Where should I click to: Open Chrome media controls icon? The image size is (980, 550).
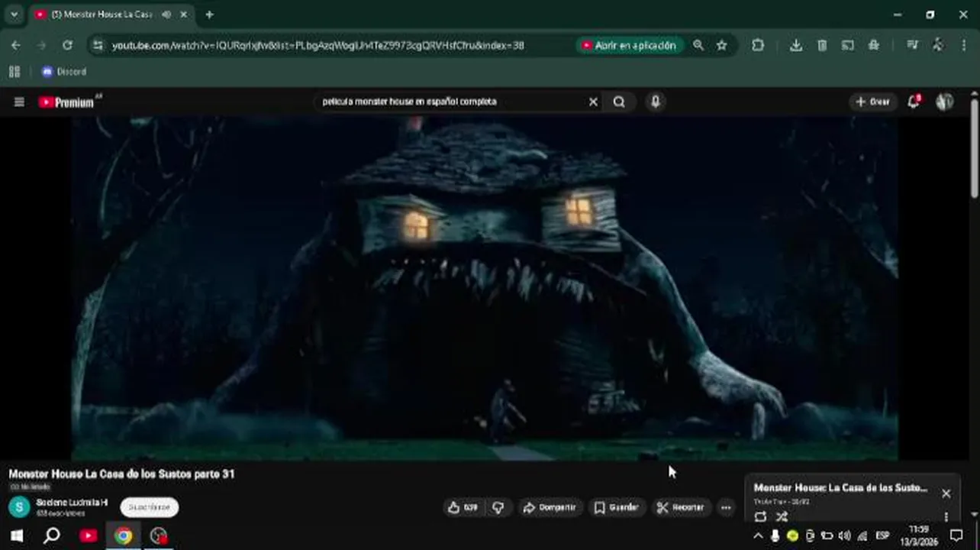[912, 46]
